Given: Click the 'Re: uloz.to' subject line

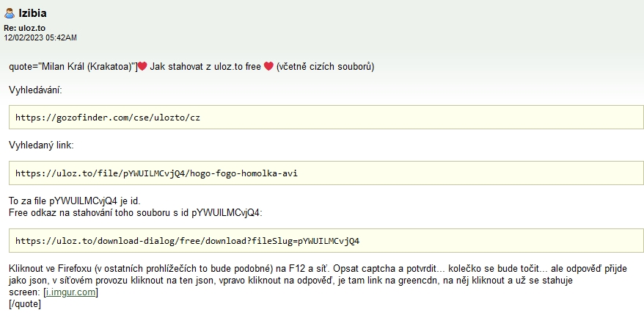Looking at the screenshot, I should click(x=25, y=28).
